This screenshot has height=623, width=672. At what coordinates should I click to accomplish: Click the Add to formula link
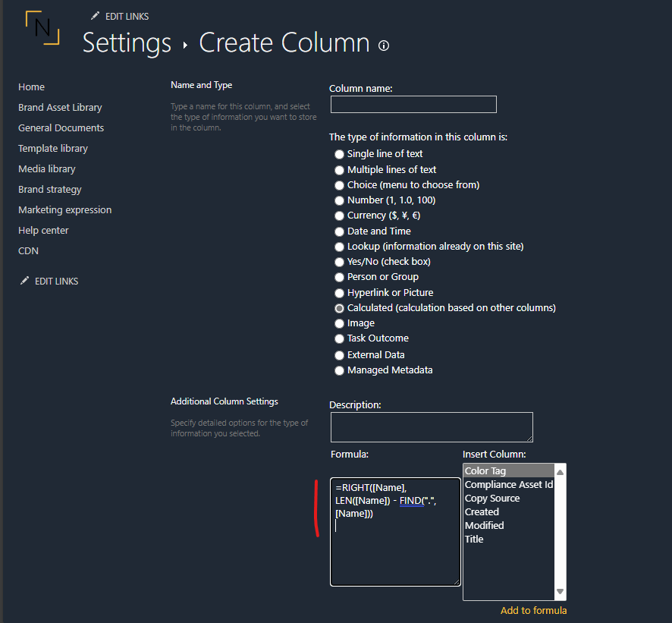coord(533,610)
